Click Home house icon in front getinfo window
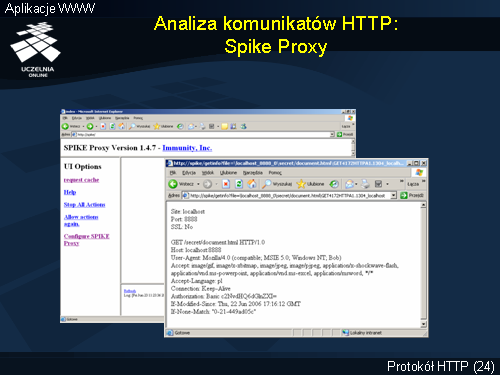 [252, 184]
